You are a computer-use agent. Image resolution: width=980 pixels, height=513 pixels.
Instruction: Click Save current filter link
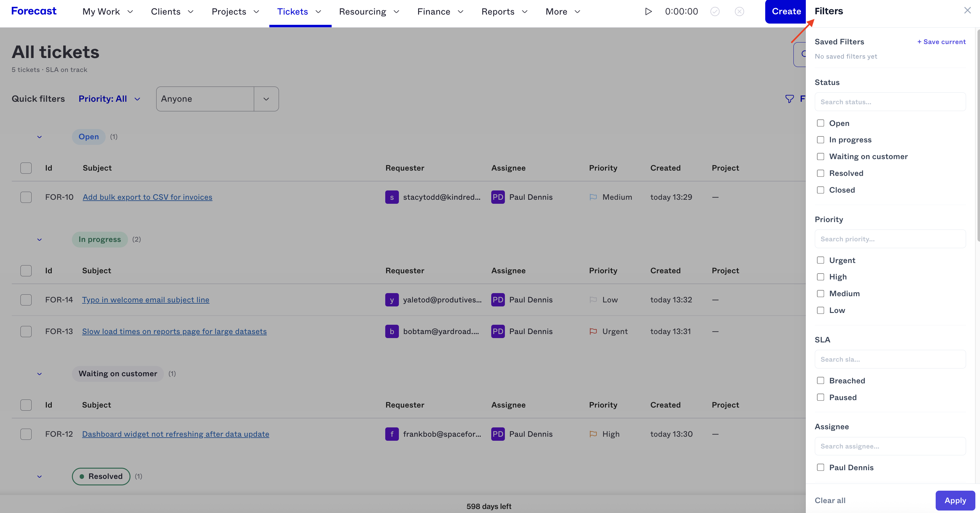(x=941, y=42)
